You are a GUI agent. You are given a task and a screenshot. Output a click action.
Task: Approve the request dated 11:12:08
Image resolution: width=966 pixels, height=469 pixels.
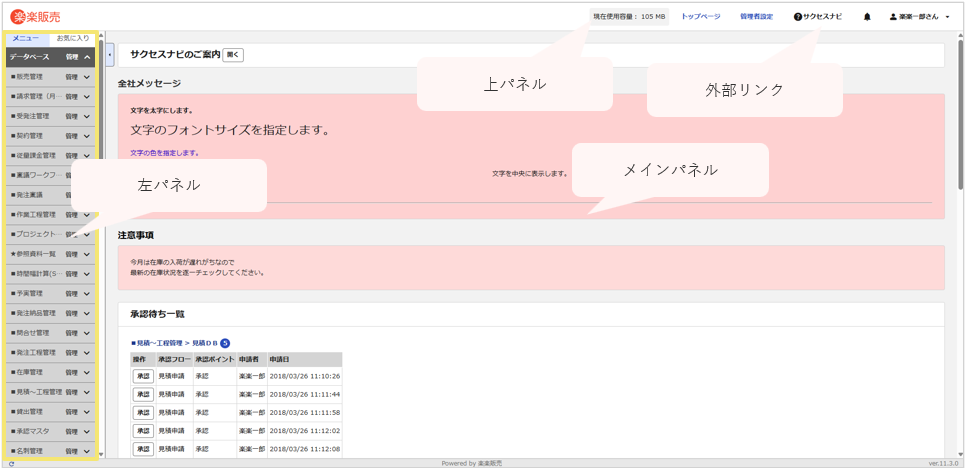(x=143, y=449)
